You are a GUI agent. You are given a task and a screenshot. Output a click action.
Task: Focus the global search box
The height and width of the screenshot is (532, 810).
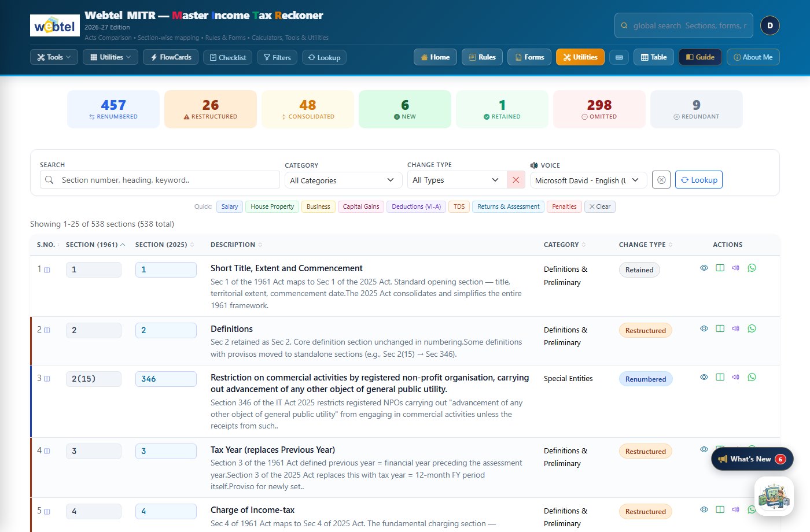click(684, 25)
